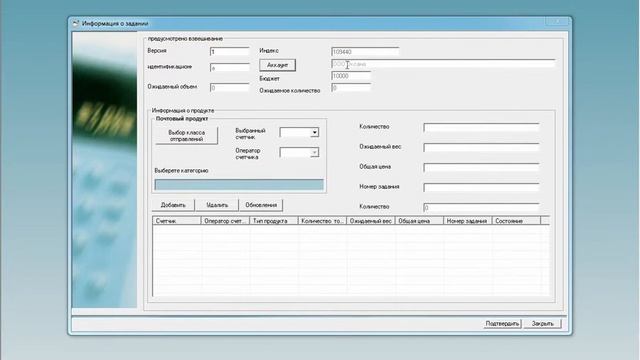Click the window icon in the title bar
Viewport: 640px width, 360px height.
75,24
